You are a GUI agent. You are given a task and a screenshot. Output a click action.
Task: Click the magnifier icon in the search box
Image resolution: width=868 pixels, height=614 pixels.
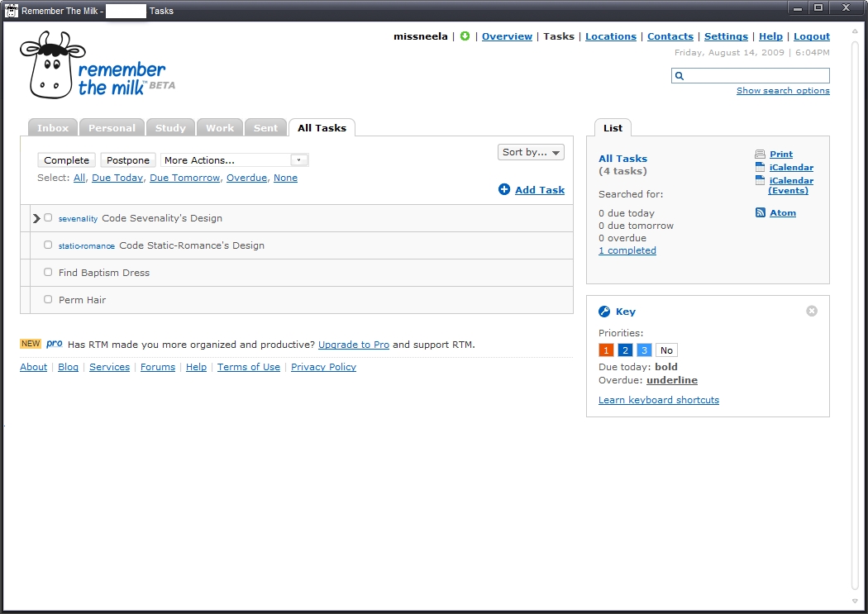tap(680, 76)
